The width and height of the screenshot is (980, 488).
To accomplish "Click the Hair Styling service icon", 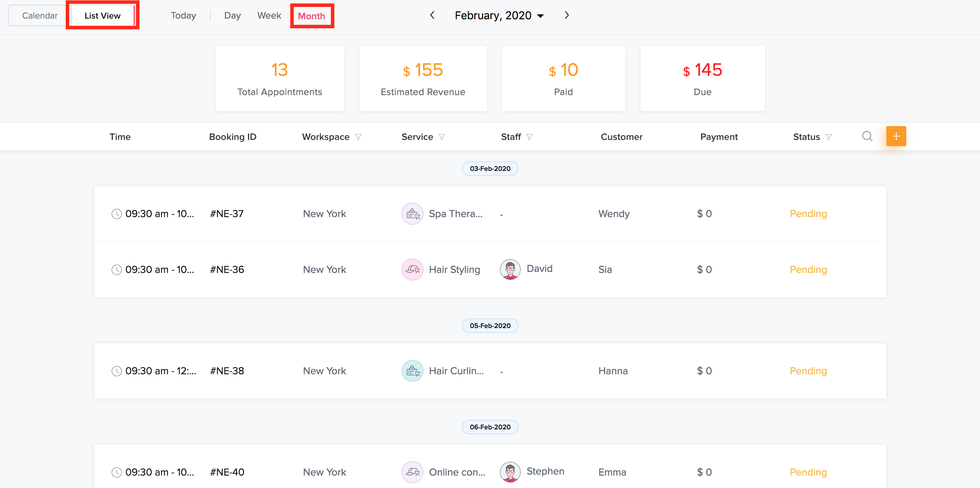I will [x=413, y=270].
